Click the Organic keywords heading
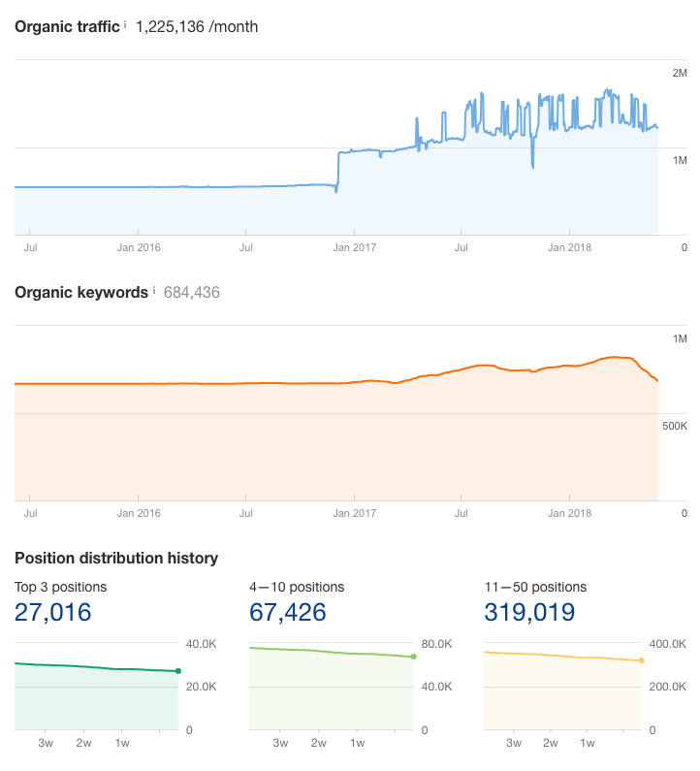Viewport: 700px width, 771px height. (x=81, y=293)
